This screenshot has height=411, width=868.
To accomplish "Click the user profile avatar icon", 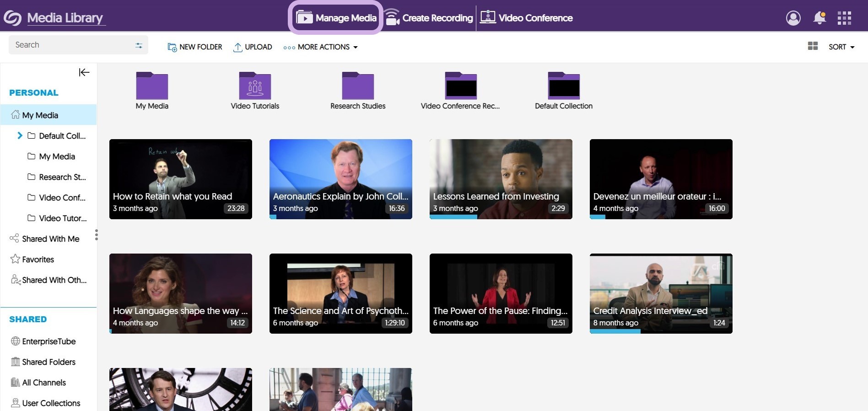I will pos(793,18).
